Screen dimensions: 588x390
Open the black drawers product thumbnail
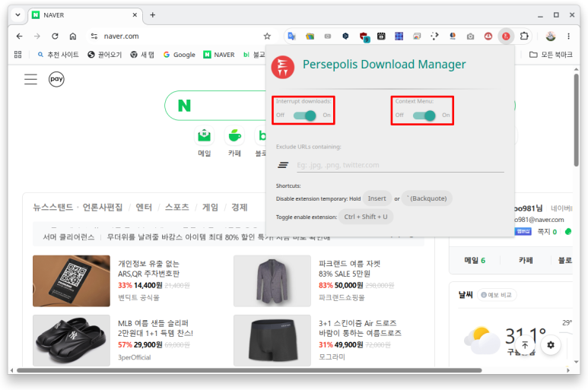pyautogui.click(x=272, y=340)
